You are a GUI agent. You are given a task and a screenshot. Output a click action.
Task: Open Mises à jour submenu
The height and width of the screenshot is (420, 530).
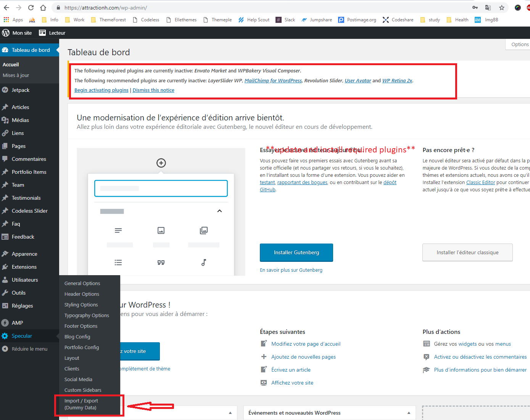point(16,75)
